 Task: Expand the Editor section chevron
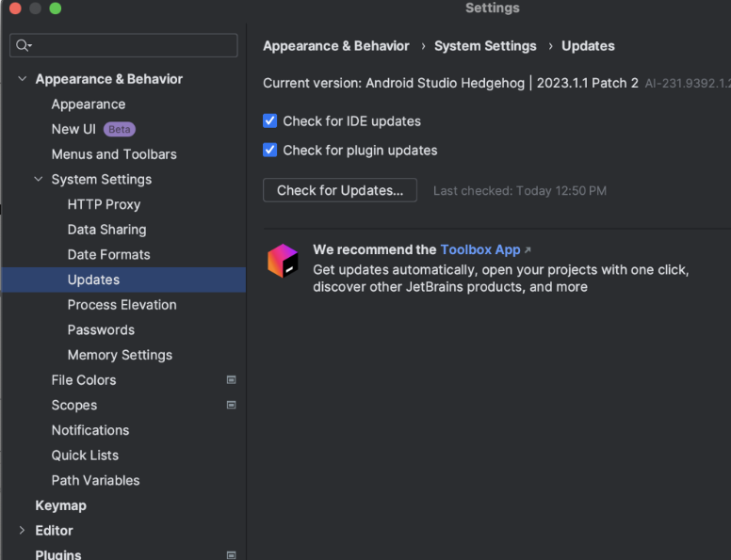pyautogui.click(x=22, y=530)
